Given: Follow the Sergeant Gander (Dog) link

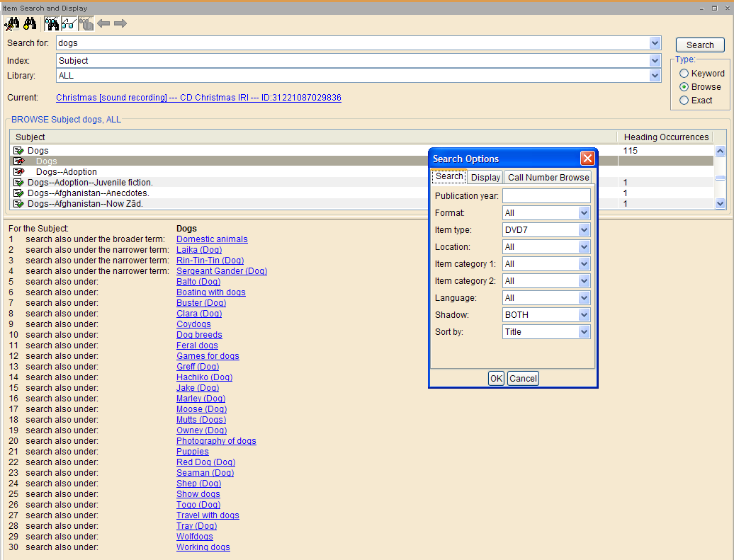Looking at the screenshot, I should (222, 271).
